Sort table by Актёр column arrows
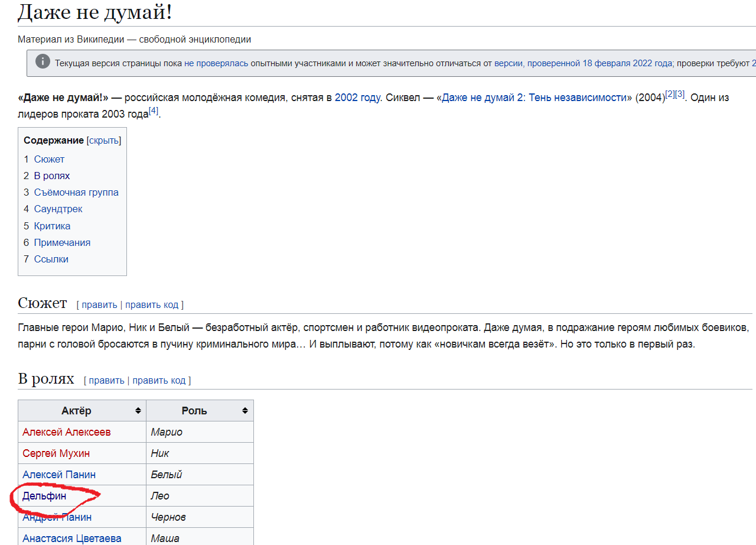The image size is (756, 545). point(138,411)
